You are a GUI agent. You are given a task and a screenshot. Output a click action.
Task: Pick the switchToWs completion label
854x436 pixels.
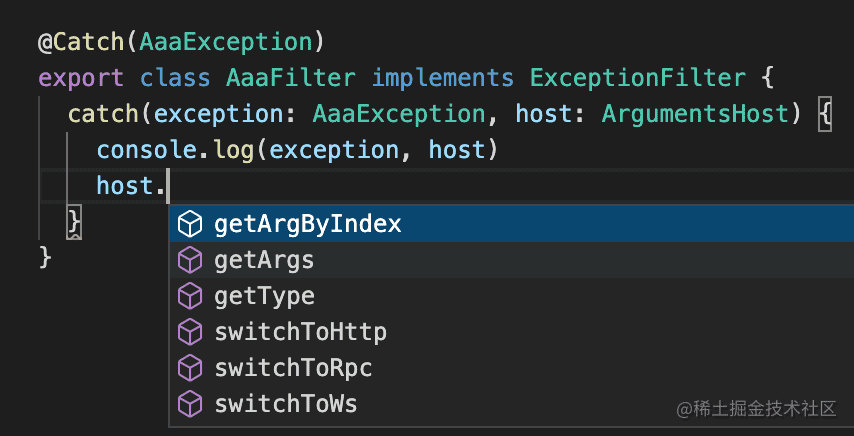click(285, 404)
